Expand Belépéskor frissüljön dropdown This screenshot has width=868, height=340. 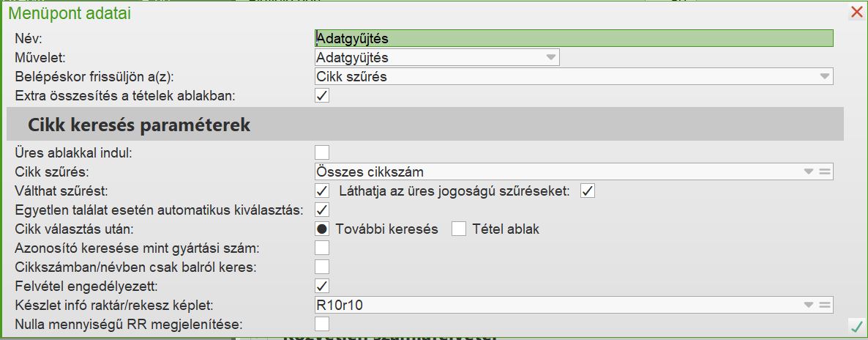tap(825, 76)
